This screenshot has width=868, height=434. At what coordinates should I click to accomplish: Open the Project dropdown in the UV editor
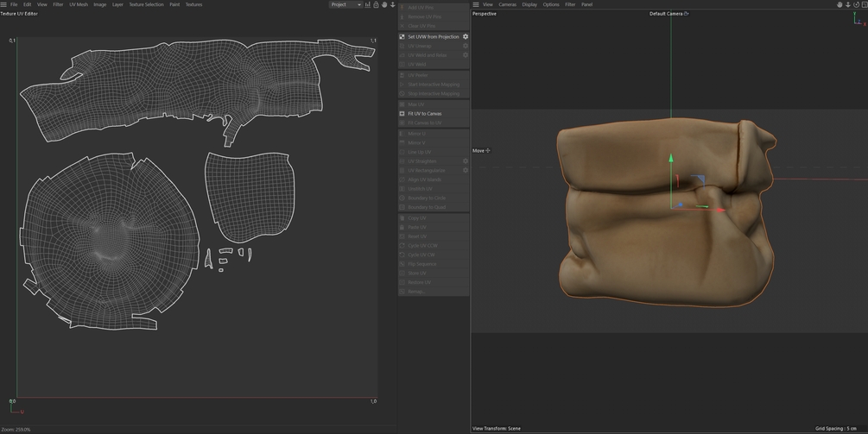click(346, 4)
